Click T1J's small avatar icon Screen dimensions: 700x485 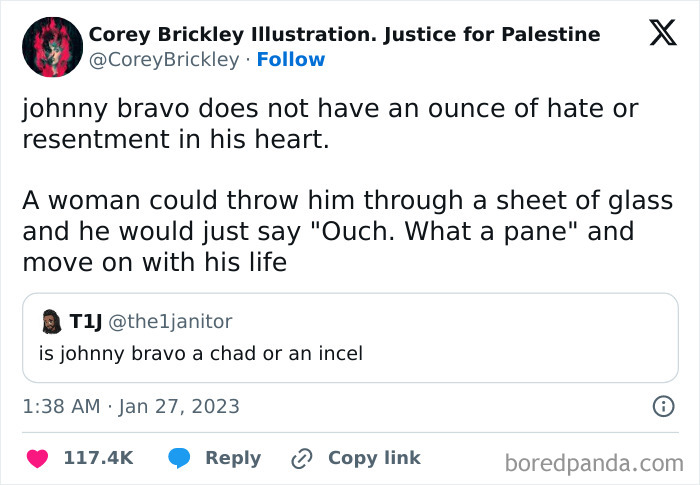(x=50, y=321)
